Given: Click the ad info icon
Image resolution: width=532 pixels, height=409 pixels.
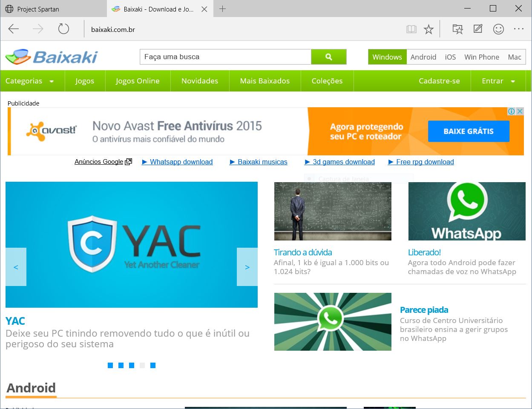Looking at the screenshot, I should pos(512,111).
